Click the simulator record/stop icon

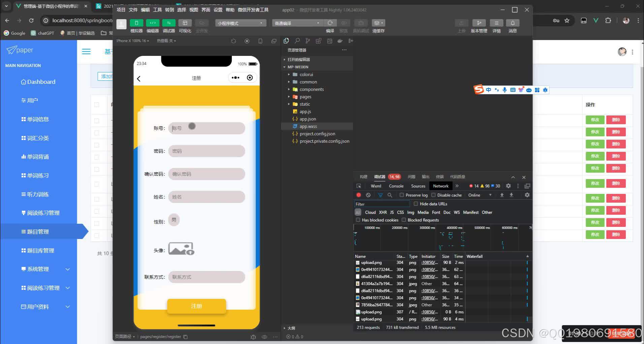(x=247, y=41)
